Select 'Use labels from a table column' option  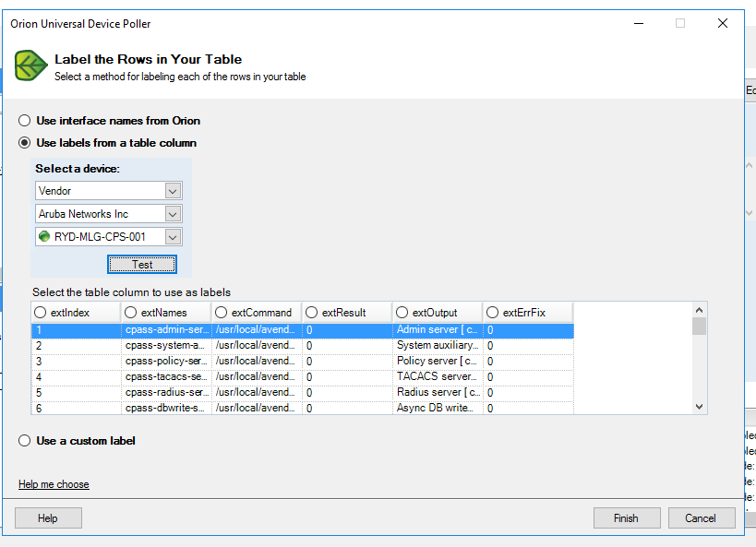(x=25, y=143)
